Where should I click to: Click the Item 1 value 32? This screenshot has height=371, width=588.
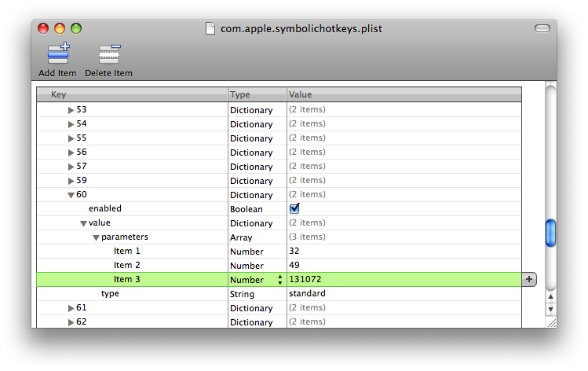coord(294,251)
